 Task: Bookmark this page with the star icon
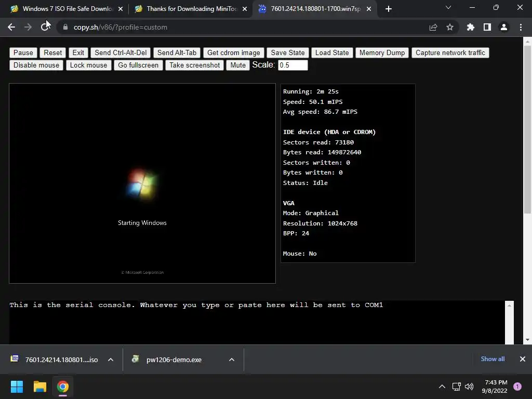(450, 27)
